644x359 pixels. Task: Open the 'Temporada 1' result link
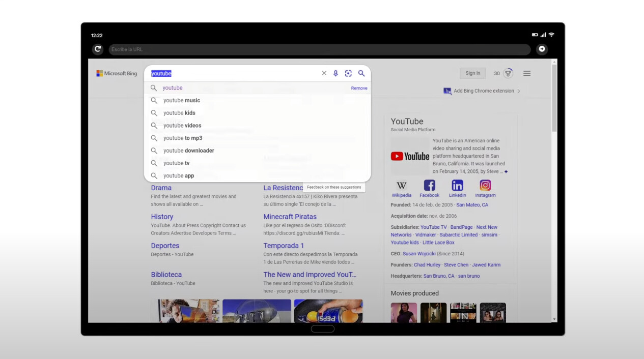[x=284, y=246]
